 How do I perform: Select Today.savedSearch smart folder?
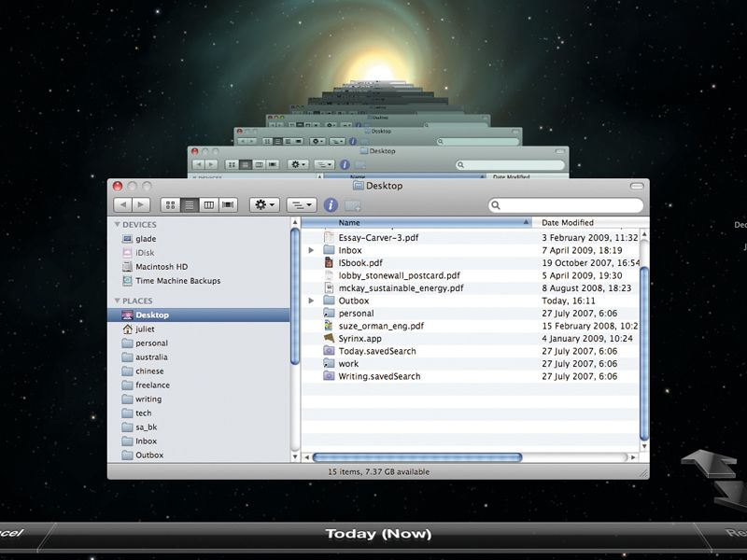point(377,351)
